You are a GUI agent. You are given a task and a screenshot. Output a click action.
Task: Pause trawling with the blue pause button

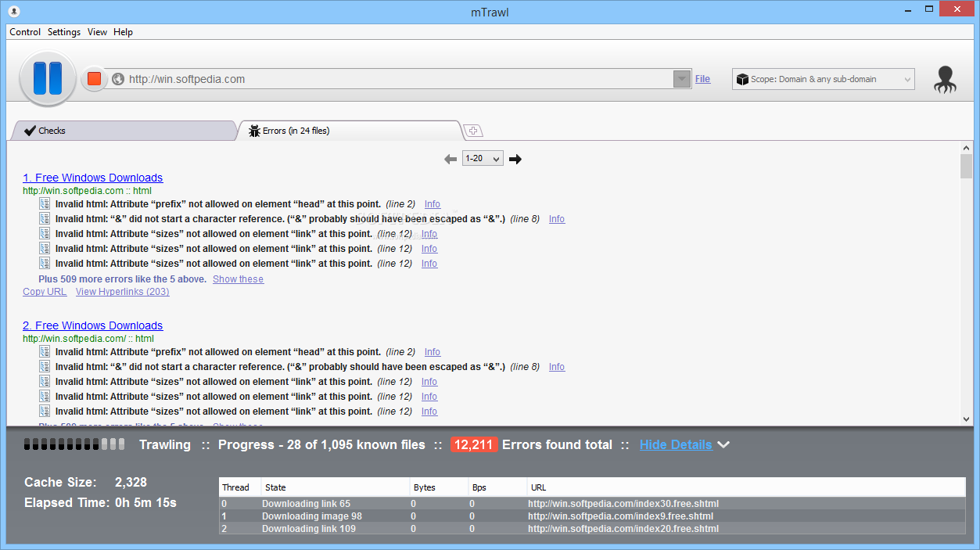pos(47,78)
